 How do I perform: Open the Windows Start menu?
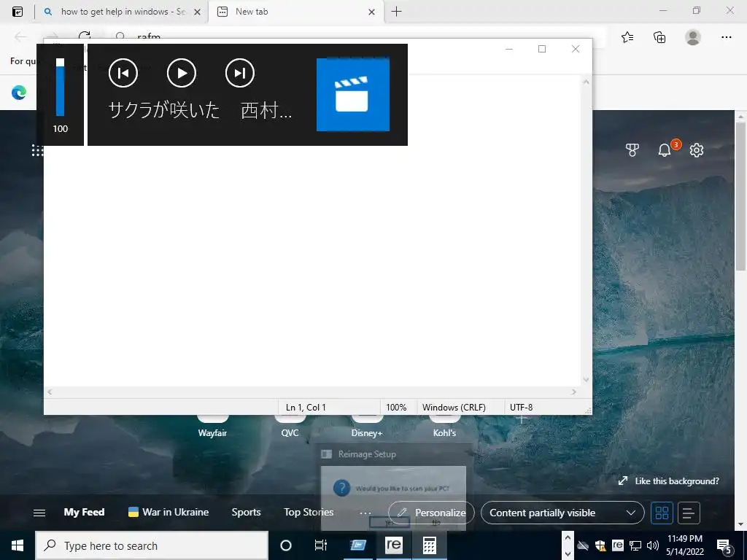coord(18,545)
